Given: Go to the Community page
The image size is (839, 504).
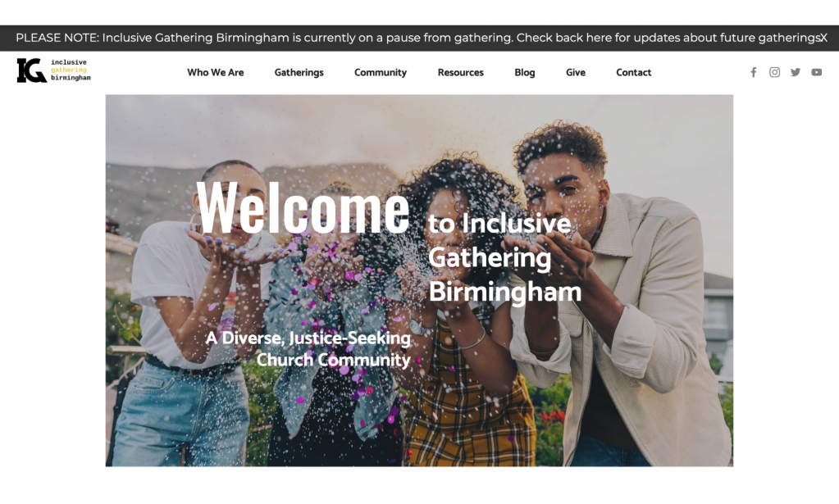Looking at the screenshot, I should pyautogui.click(x=381, y=72).
